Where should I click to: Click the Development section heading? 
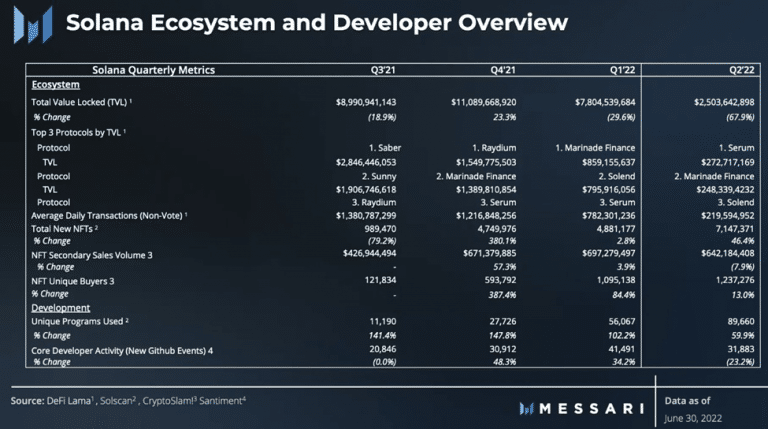[61, 308]
